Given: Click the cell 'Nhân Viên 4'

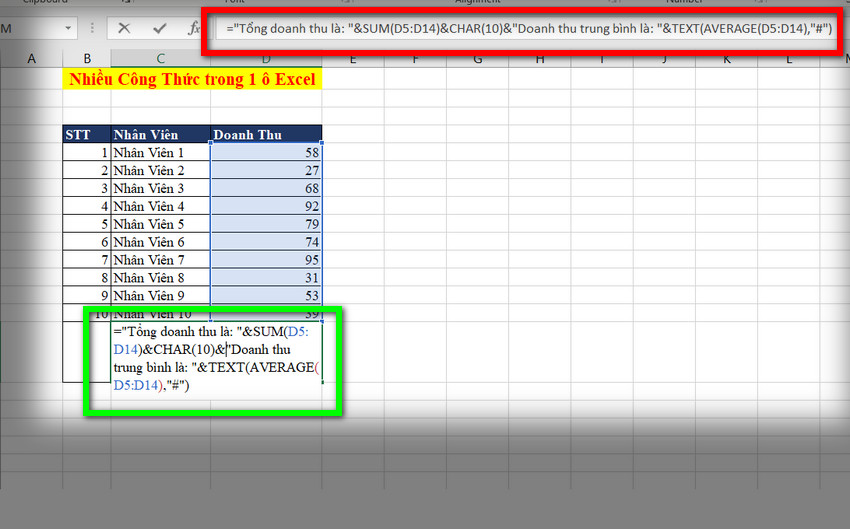Looking at the screenshot, I should coord(160,206).
